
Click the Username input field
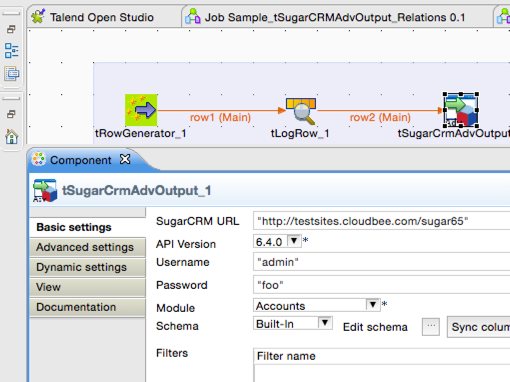click(382, 262)
